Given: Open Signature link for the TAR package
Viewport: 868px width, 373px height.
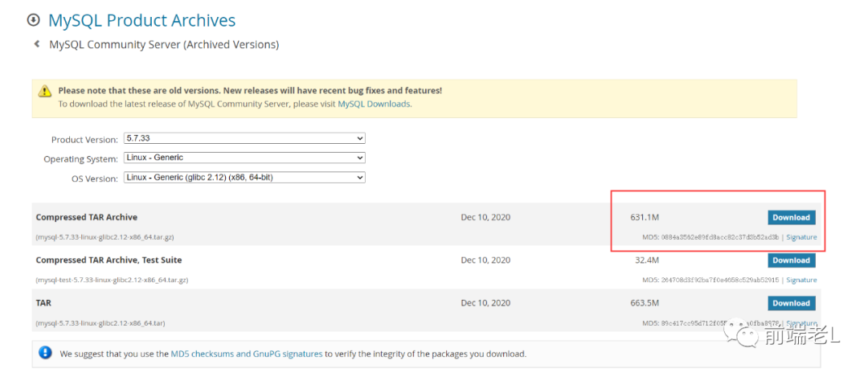Looking at the screenshot, I should tap(801, 323).
